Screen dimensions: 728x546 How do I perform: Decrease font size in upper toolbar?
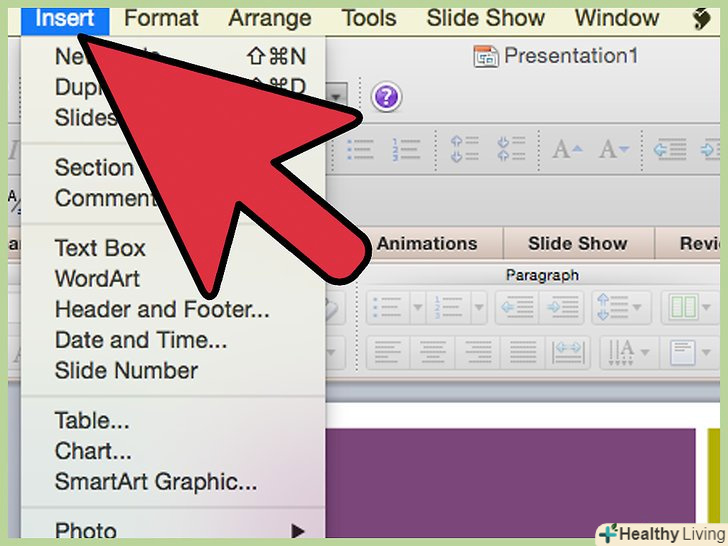tap(614, 150)
